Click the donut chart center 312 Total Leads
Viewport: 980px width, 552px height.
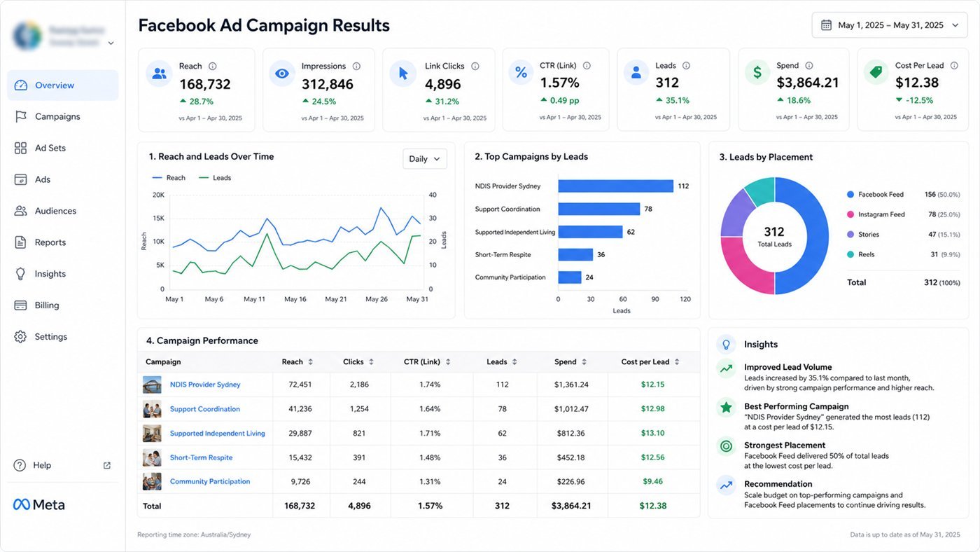pos(774,236)
